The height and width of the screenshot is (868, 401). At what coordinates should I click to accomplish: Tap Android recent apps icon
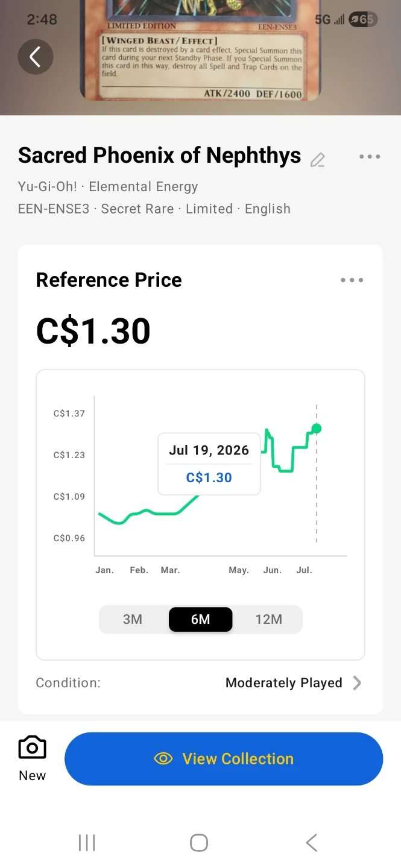click(87, 843)
